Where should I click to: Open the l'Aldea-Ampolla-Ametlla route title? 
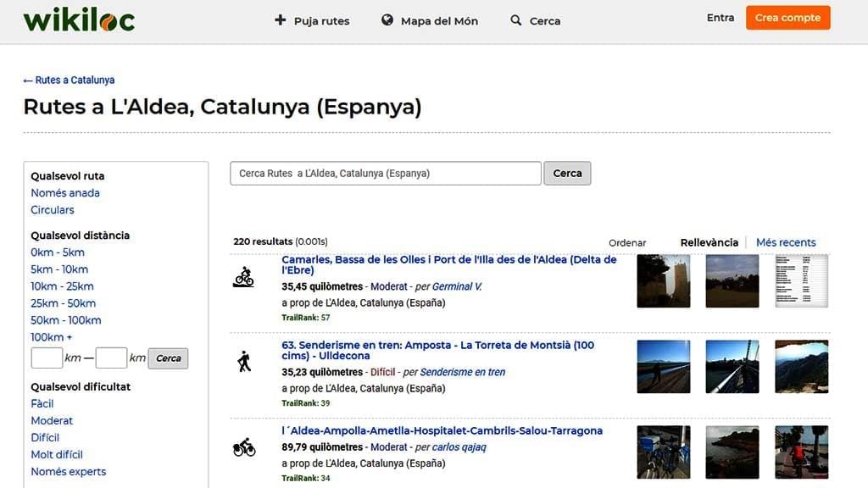coord(442,430)
